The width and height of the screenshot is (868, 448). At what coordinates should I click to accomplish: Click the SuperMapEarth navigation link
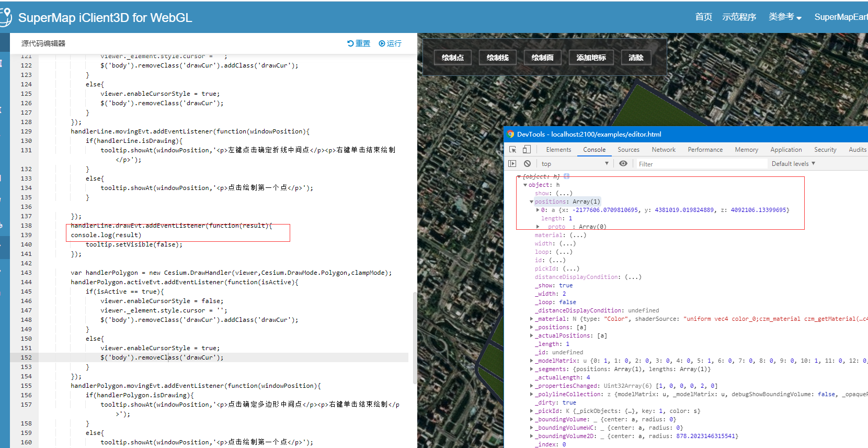click(x=841, y=17)
